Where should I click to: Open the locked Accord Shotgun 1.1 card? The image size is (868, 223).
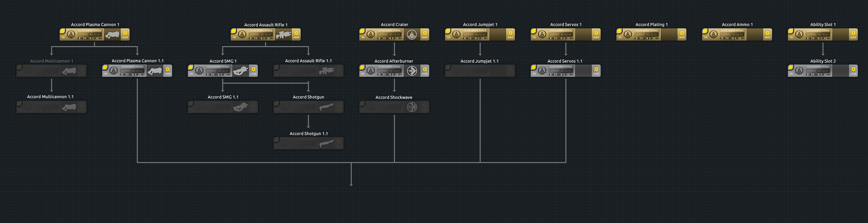pyautogui.click(x=309, y=143)
